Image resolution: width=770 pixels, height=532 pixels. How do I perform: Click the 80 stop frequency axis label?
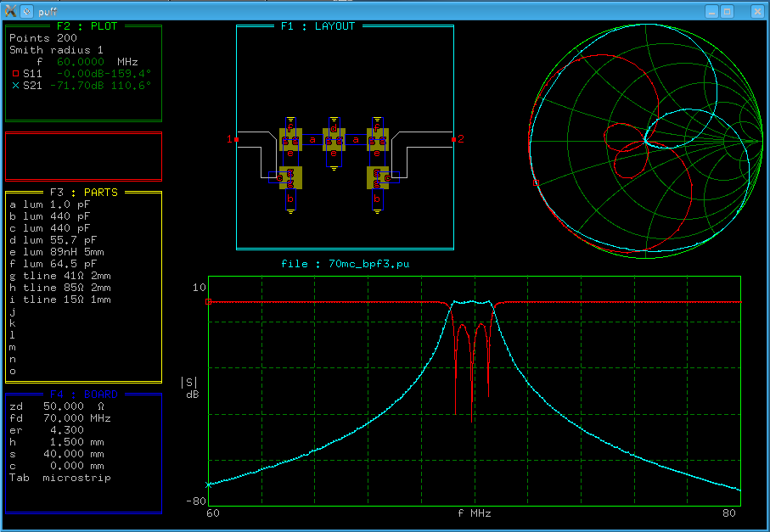(x=729, y=513)
